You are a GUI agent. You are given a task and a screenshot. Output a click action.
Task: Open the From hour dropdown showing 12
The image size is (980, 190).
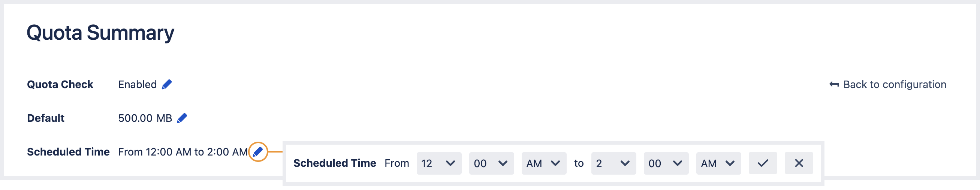pyautogui.click(x=438, y=163)
